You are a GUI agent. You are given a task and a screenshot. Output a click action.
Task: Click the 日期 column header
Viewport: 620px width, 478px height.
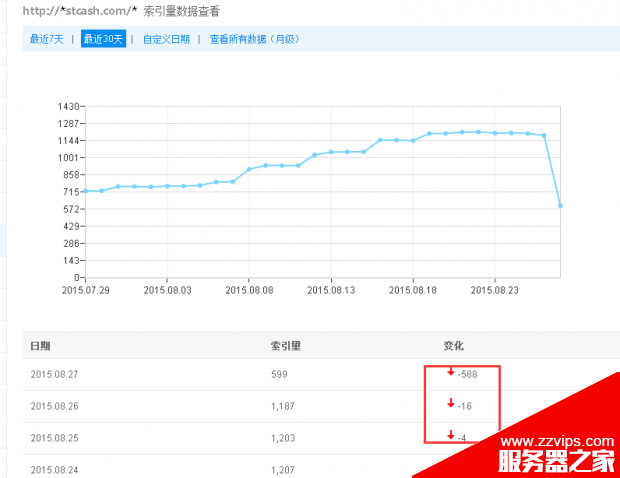coord(40,346)
